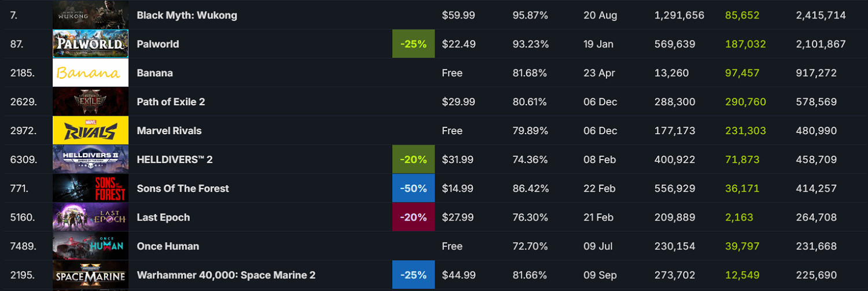Screen dimensions: 868x291
Task: Click Palworld's green -25% discount badge
Action: coord(413,44)
